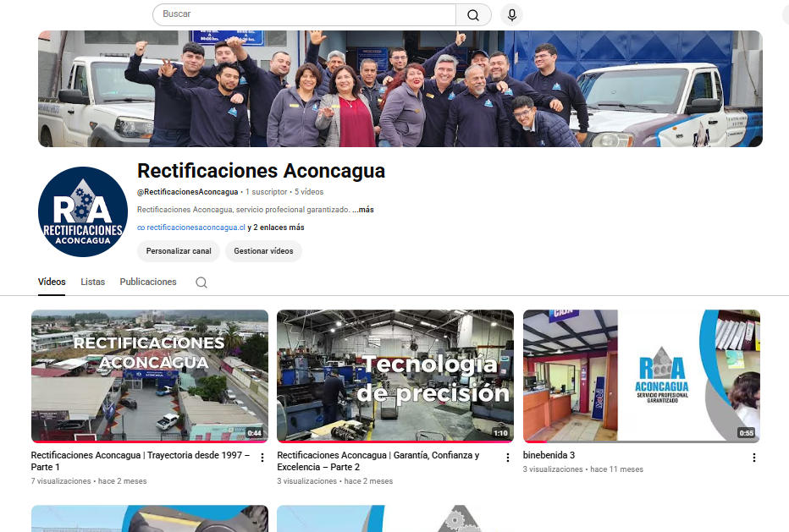Open the channel search magnifier beside Publicaciones
Image resolution: width=789 pixels, height=532 pixels.
[201, 282]
